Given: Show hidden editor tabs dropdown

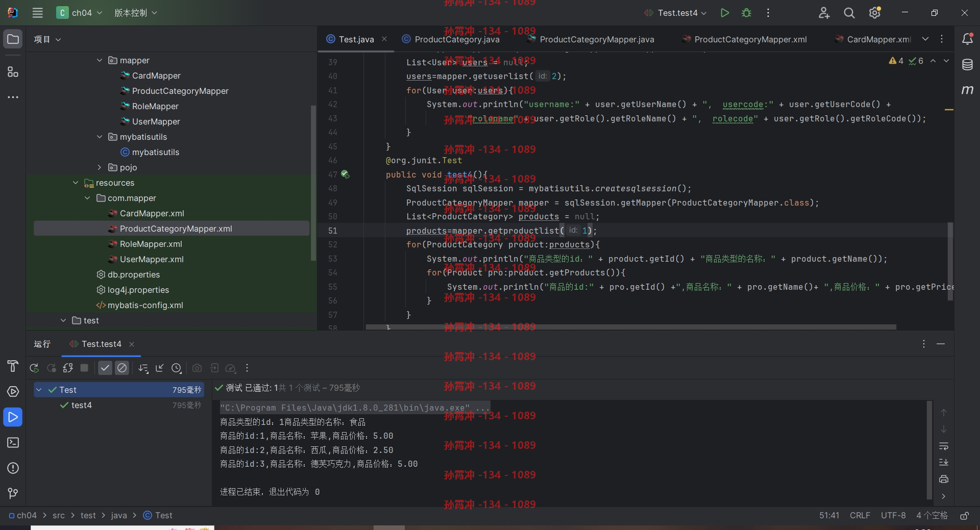Looking at the screenshot, I should click(x=925, y=39).
